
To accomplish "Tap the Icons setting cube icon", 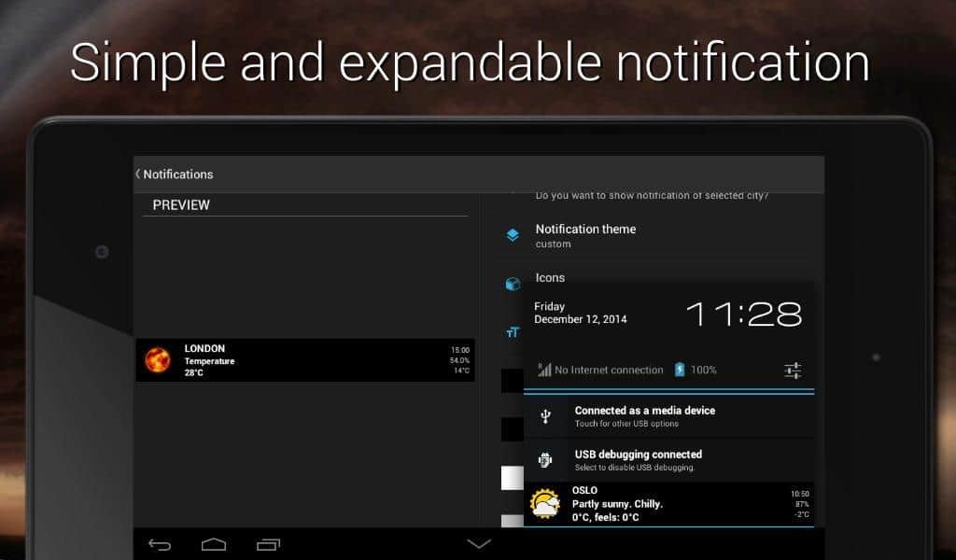I will tap(513, 283).
